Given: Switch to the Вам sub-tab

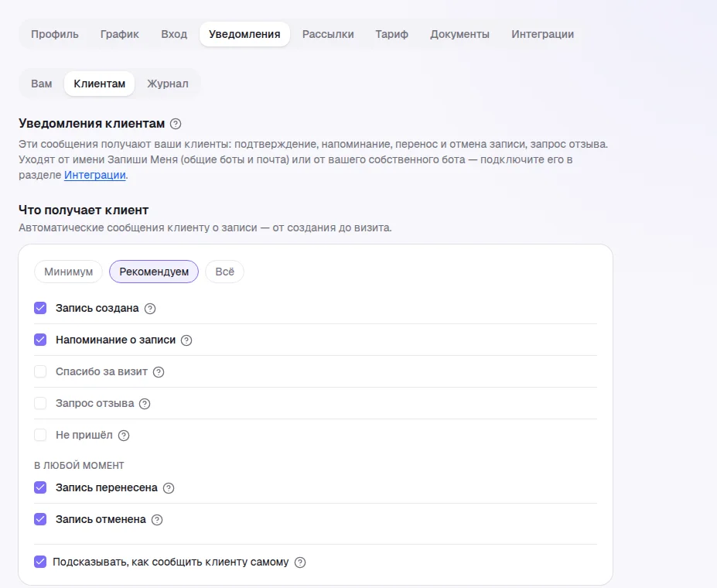Looking at the screenshot, I should (x=42, y=84).
